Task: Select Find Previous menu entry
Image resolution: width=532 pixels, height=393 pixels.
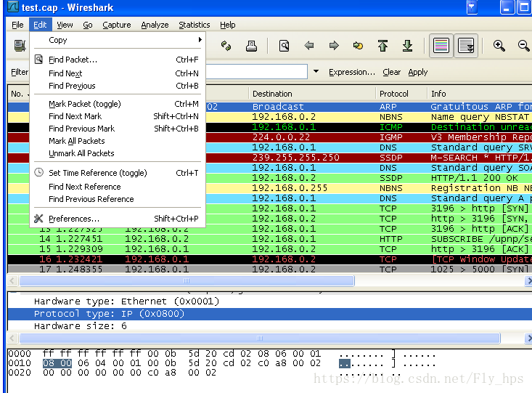Action: click(x=118, y=86)
